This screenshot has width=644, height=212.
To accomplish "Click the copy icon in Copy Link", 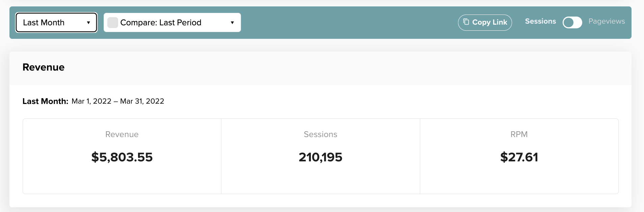I will [x=466, y=22].
